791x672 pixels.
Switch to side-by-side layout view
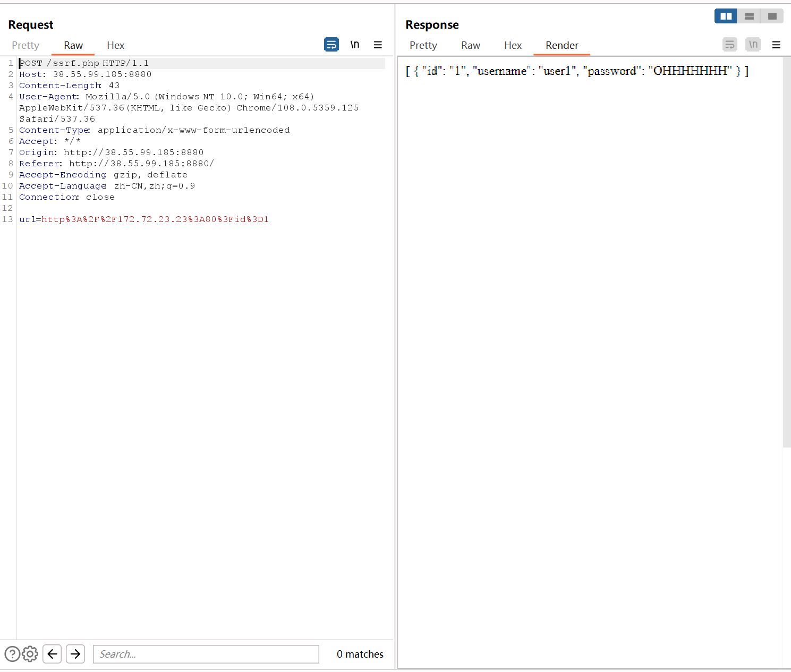pyautogui.click(x=726, y=16)
